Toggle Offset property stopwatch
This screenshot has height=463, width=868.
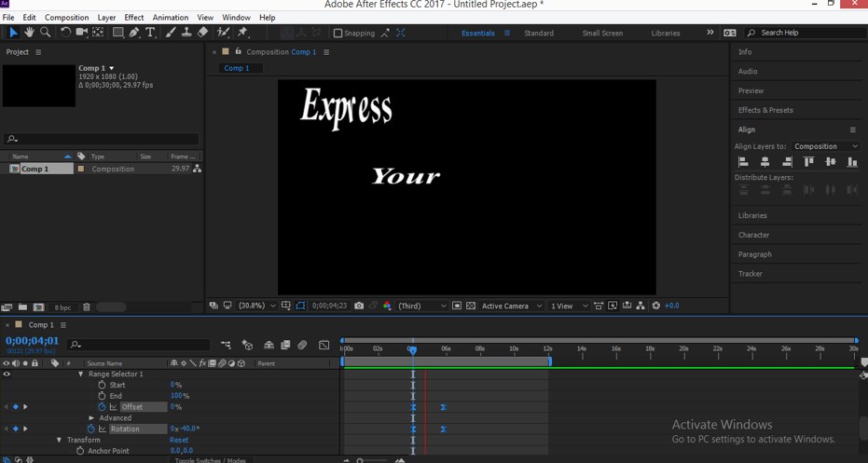pos(102,407)
